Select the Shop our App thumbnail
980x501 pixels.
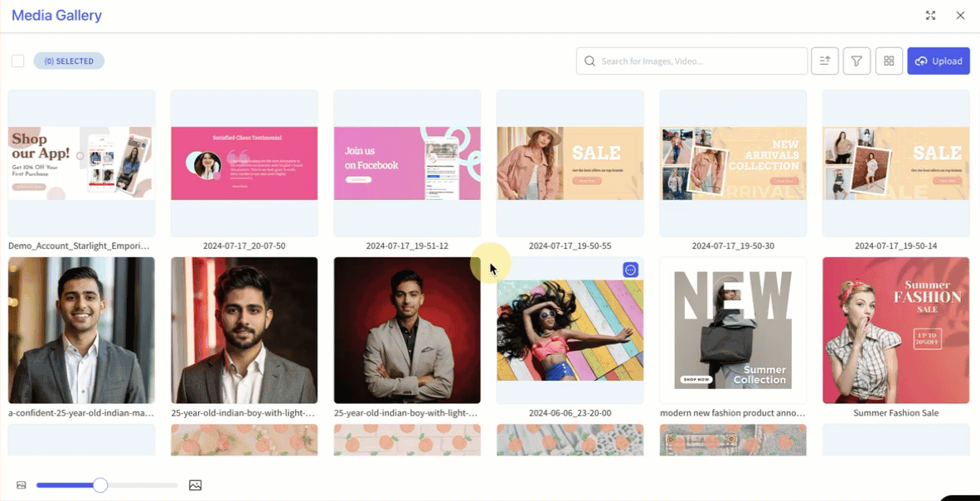click(x=81, y=163)
